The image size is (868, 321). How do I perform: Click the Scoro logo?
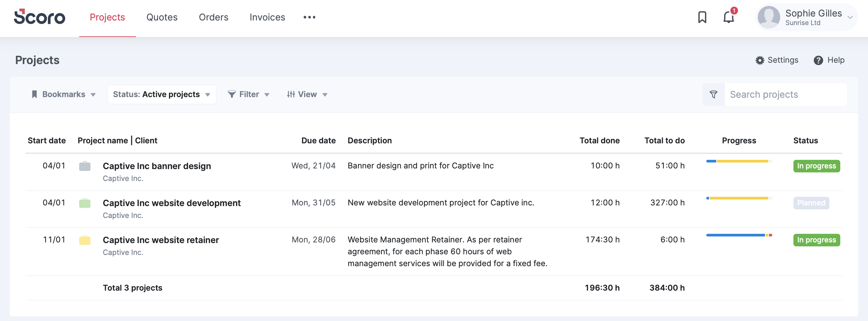pos(39,17)
